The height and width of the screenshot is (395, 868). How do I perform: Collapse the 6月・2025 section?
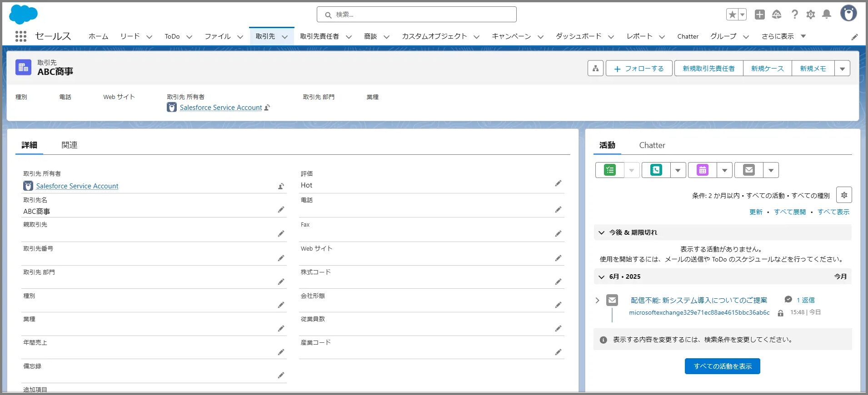(601, 276)
